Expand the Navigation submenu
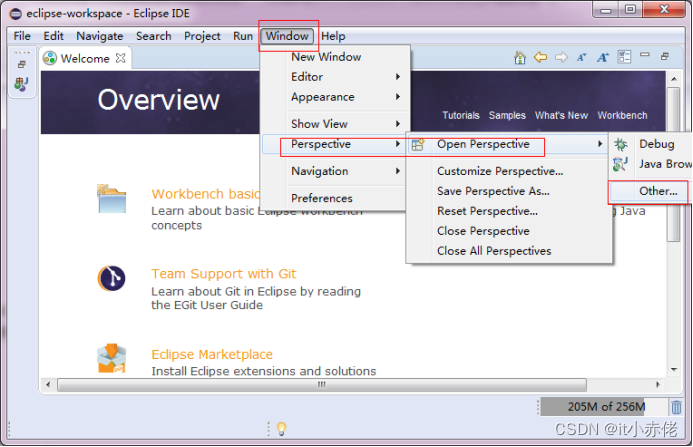The image size is (693, 447). (334, 171)
